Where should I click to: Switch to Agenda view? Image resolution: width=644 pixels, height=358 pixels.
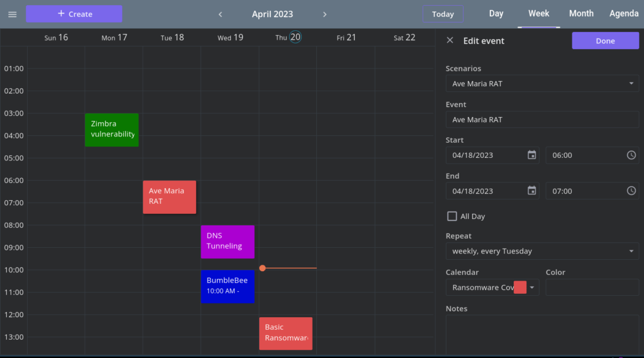coord(623,14)
